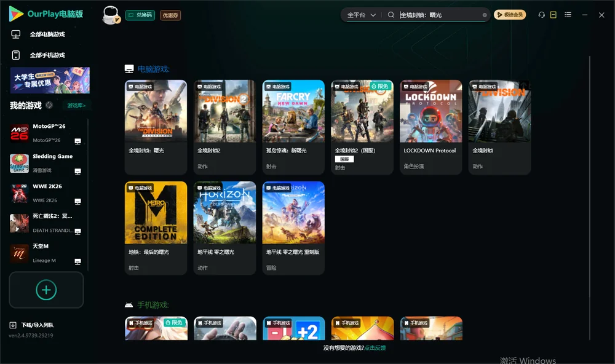The image size is (615, 364).
Task: Click the 优惠券 coupon button
Action: (170, 15)
